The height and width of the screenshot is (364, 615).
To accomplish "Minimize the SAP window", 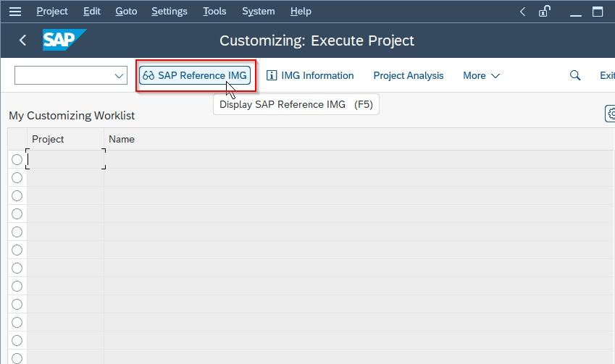I will pyautogui.click(x=576, y=15).
